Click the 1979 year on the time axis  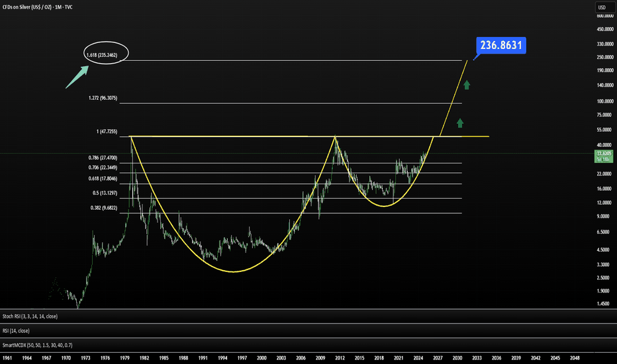click(124, 358)
